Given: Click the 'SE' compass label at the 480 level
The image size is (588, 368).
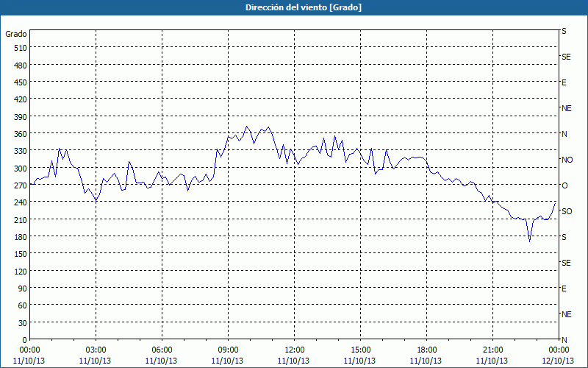Looking at the screenshot, I should 566,57.
